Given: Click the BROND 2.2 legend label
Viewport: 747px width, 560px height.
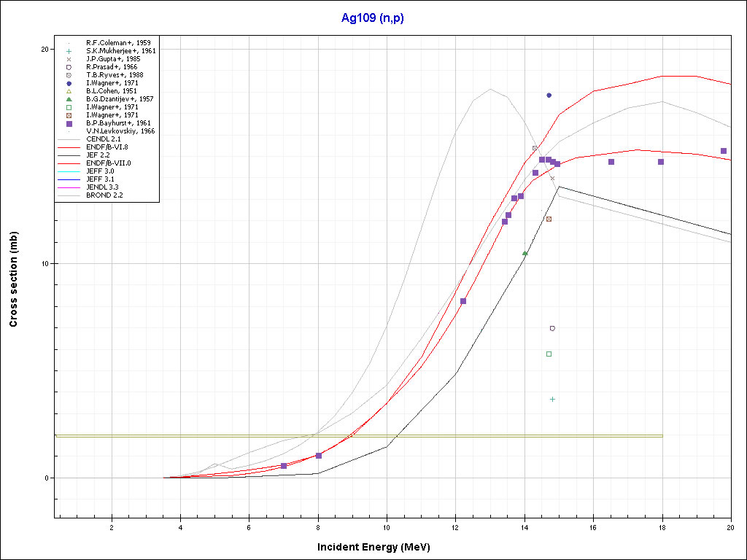Looking at the screenshot, I should pyautogui.click(x=104, y=195).
